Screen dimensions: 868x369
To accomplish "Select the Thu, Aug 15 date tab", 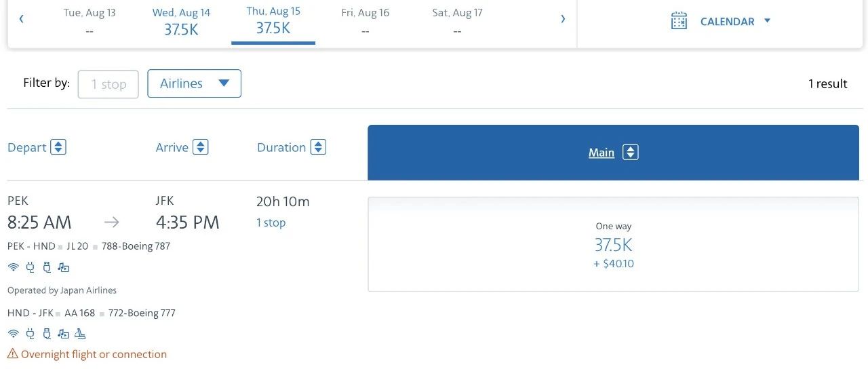I will pyautogui.click(x=273, y=22).
